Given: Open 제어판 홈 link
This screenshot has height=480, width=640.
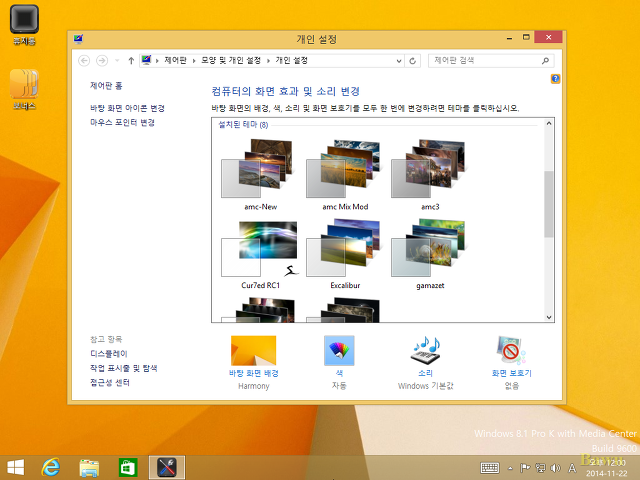Looking at the screenshot, I should coord(106,86).
